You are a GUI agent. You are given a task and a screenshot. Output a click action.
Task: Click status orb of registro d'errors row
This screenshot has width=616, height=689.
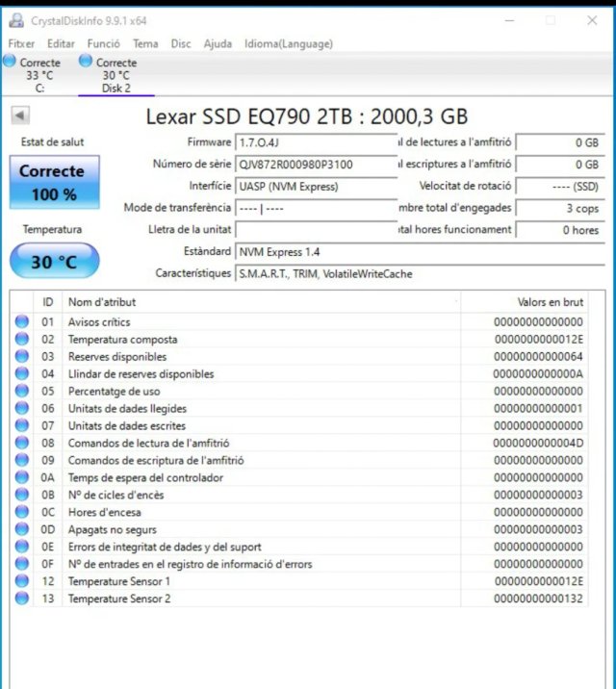[x=22, y=564]
